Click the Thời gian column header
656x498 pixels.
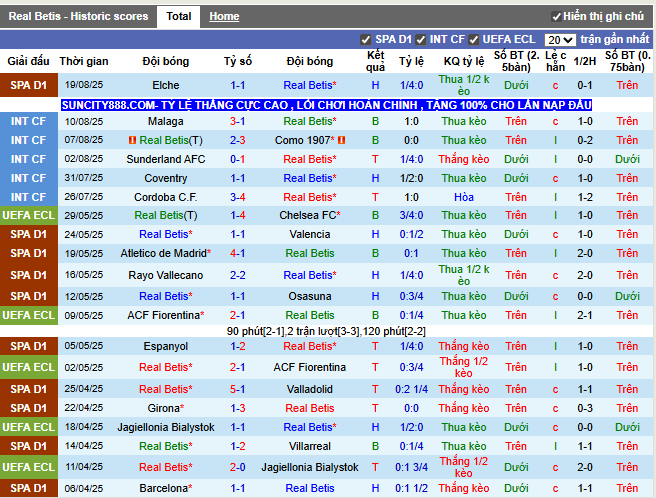click(x=84, y=62)
